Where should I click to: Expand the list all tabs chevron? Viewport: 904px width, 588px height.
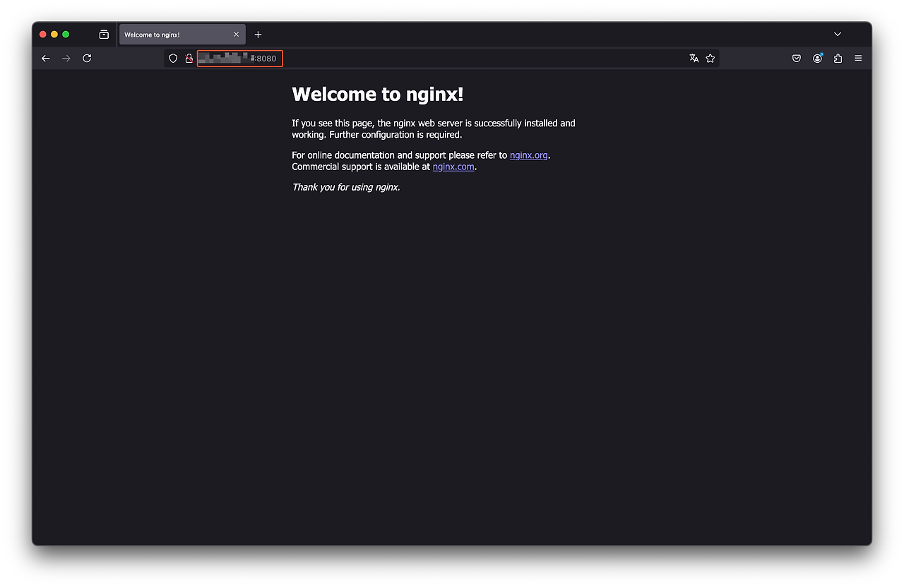click(838, 35)
